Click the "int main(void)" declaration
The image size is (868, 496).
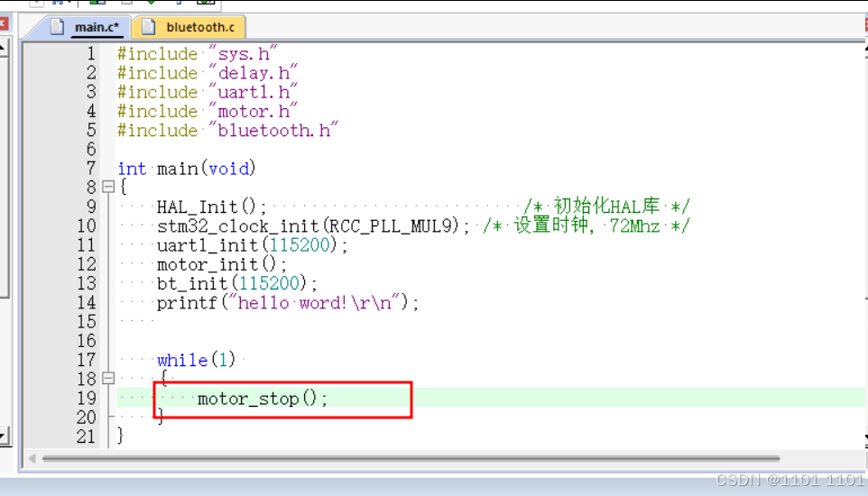[187, 169]
